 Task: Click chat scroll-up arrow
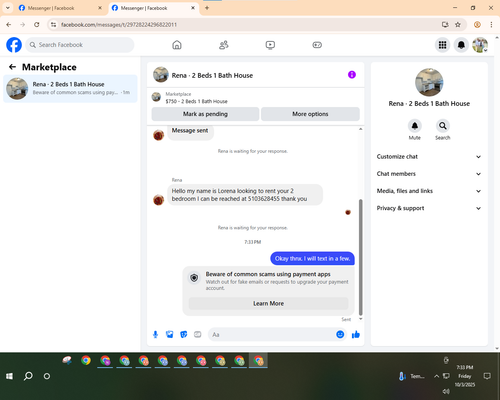click(x=360, y=129)
